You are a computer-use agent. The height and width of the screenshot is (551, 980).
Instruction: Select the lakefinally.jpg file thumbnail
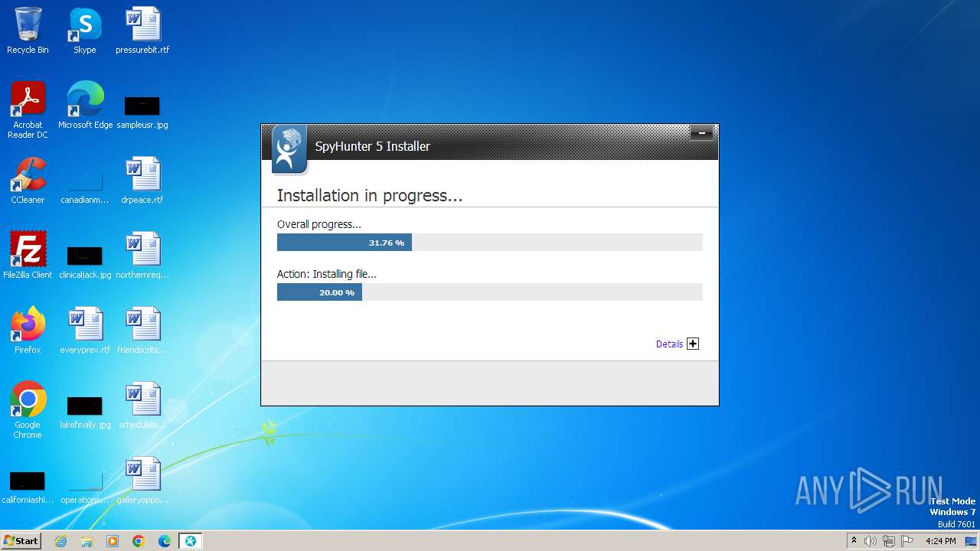click(85, 412)
